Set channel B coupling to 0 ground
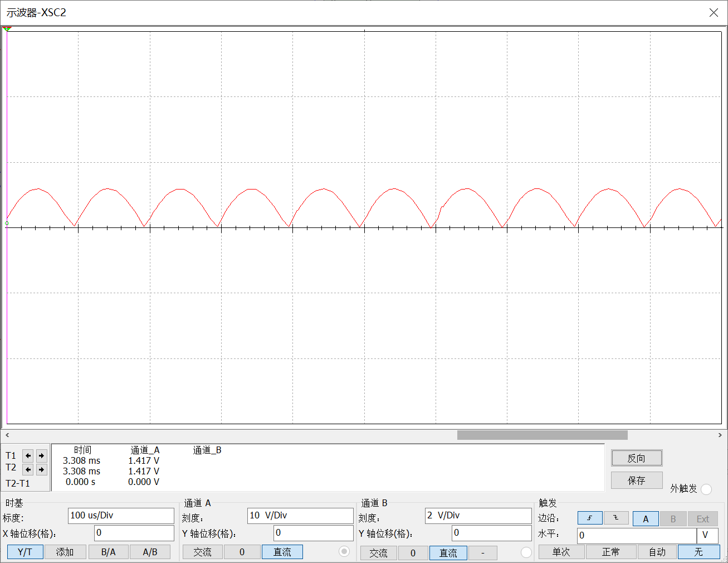 [x=413, y=553]
